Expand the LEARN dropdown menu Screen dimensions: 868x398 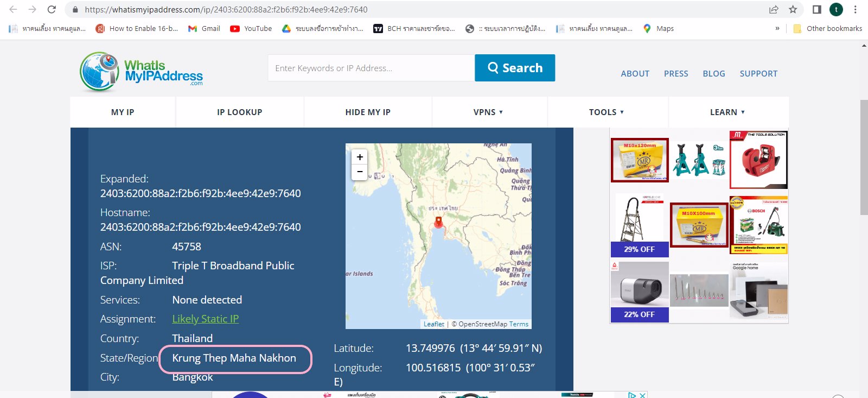(727, 112)
